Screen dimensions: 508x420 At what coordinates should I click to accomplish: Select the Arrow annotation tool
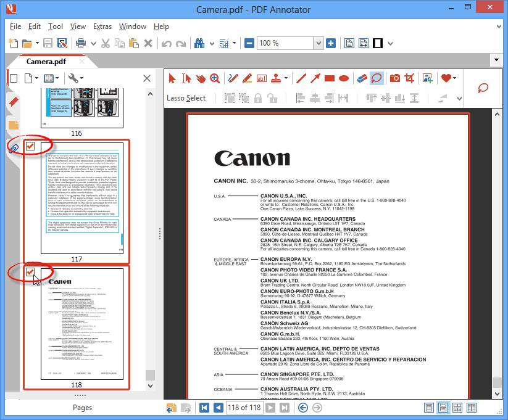[314, 78]
